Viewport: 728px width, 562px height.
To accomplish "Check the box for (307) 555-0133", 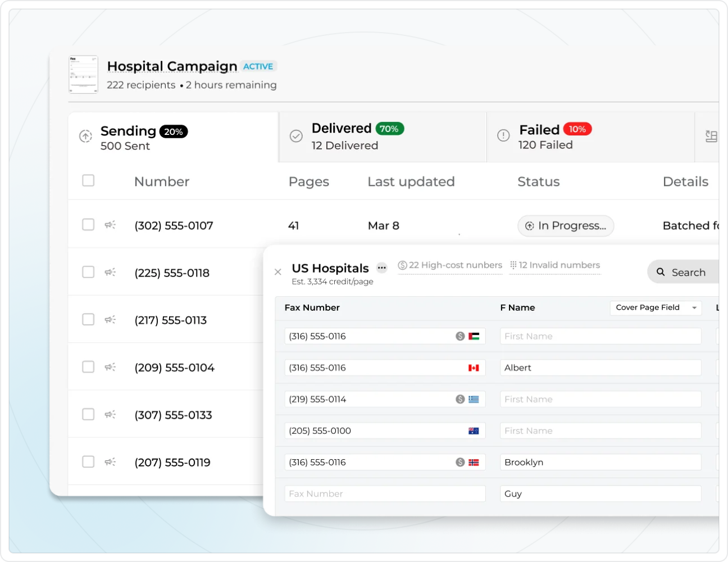I will click(88, 414).
